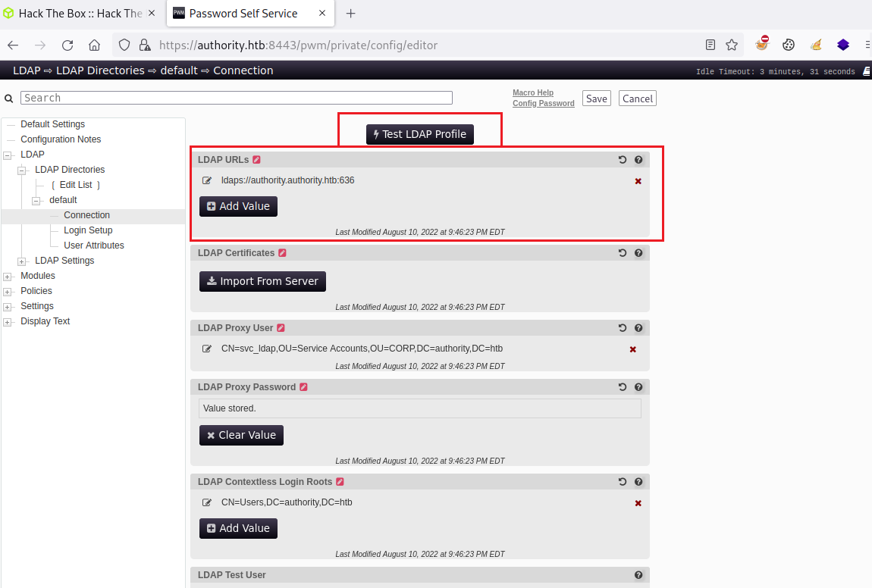Click into the configuration Search field
Screen dimensions: 872x588
237,98
